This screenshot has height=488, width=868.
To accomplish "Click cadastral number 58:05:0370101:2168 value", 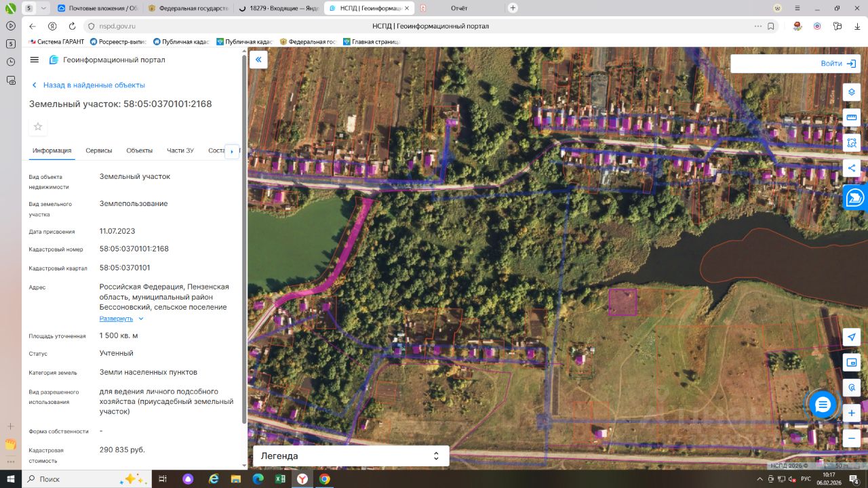I will pyautogui.click(x=134, y=249).
